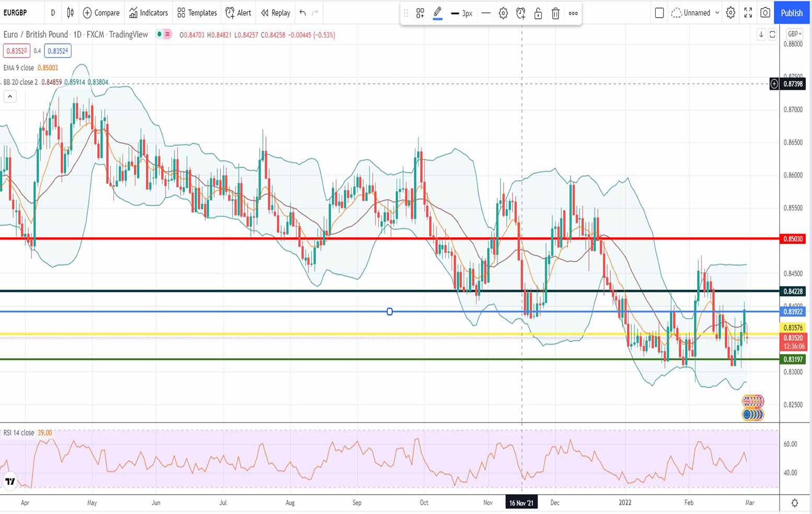The image size is (812, 514).
Task: Click the drawing templates icon in floating toolbar
Action: tap(420, 14)
